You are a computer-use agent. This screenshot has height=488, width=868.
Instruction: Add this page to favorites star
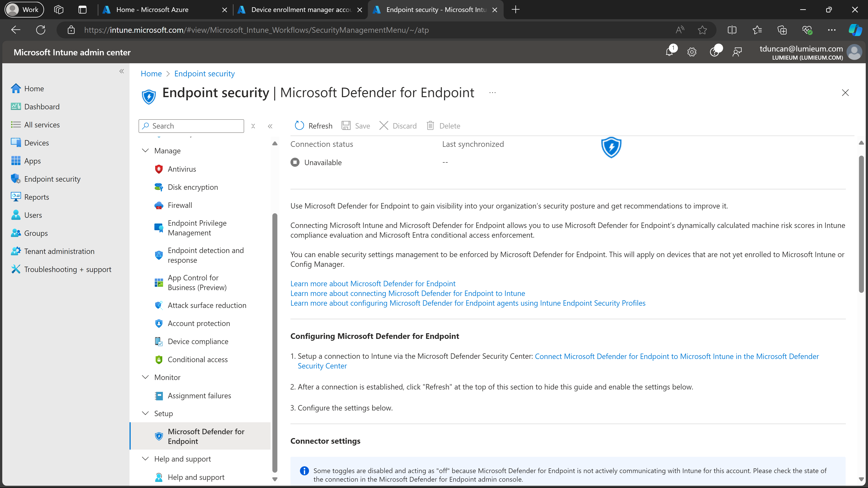click(702, 30)
